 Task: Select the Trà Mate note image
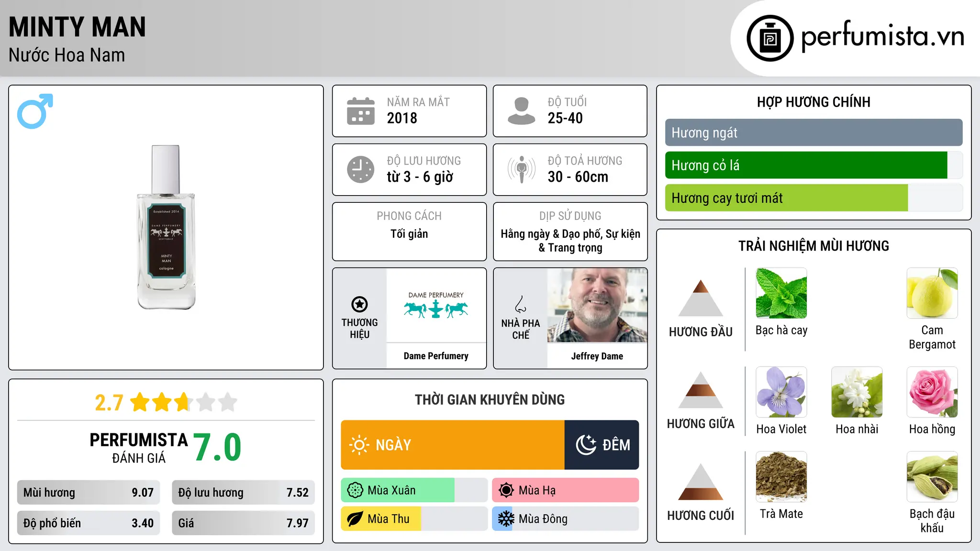(x=781, y=477)
